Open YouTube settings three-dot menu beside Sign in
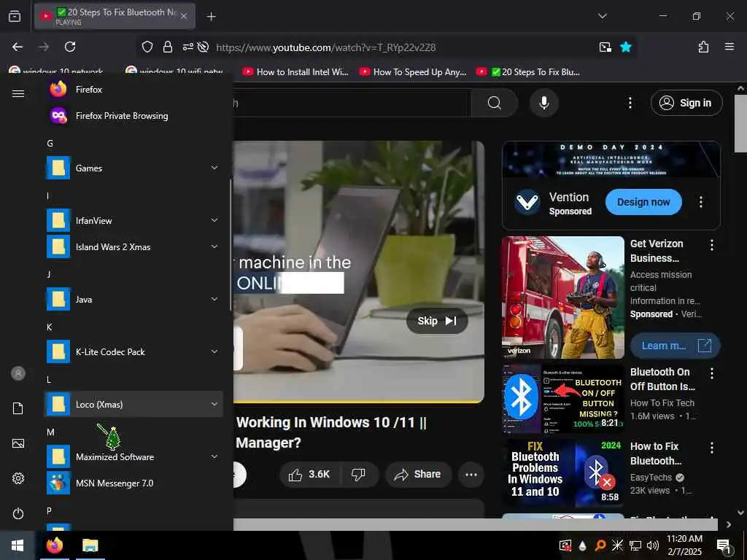The height and width of the screenshot is (560, 747). (x=630, y=103)
